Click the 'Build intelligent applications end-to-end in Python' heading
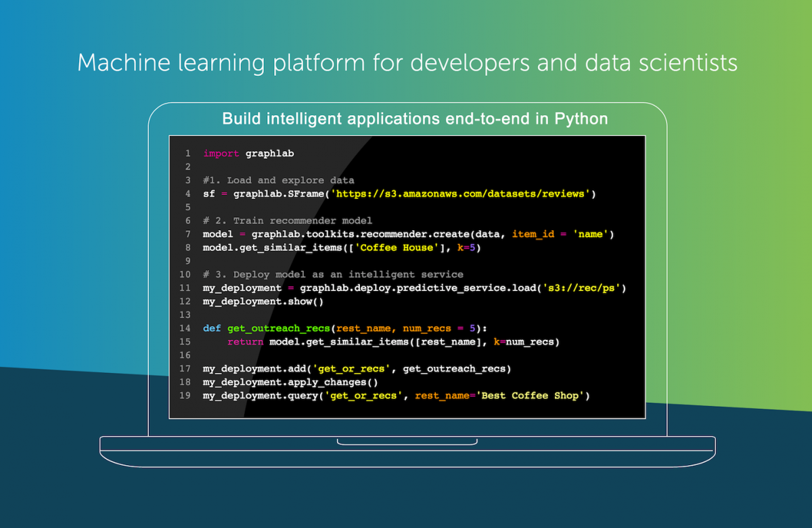The image size is (812, 528). point(415,119)
